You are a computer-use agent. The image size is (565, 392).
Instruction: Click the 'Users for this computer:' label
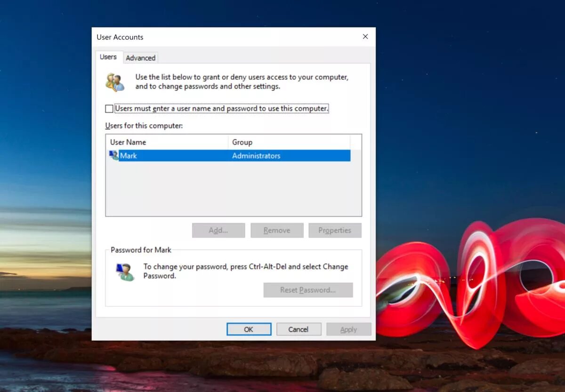pyautogui.click(x=144, y=126)
